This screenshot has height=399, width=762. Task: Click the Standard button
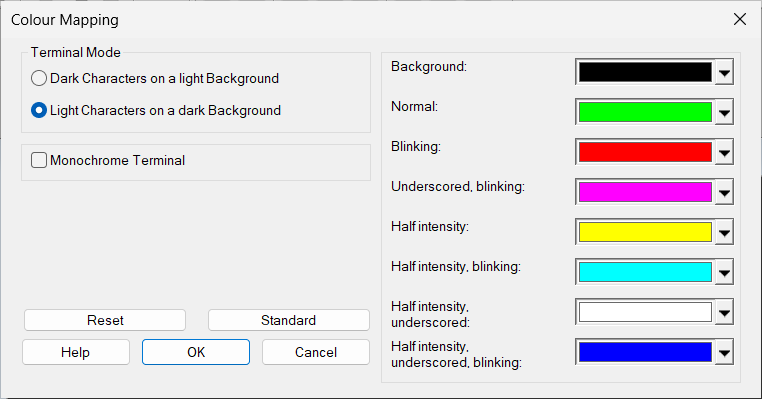click(289, 320)
